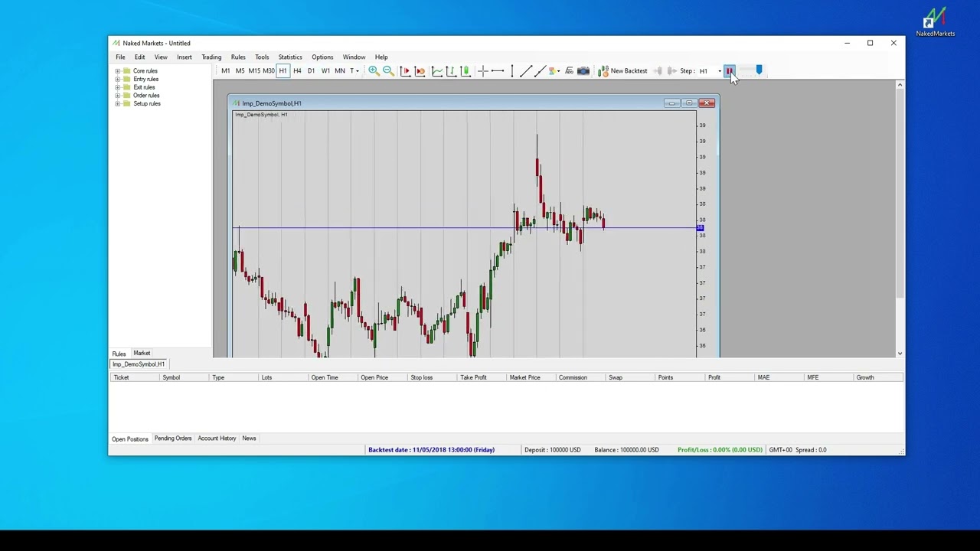This screenshot has width=980, height=551.
Task: Open the shapes tool dropdown arrow
Action: [x=559, y=70]
